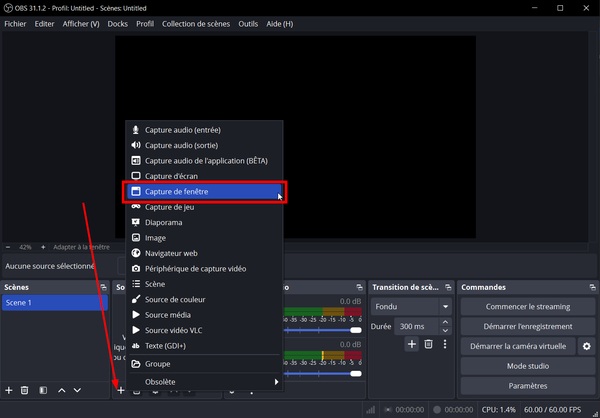
Task: Delete the selected scene with trash icon
Action: click(x=25, y=390)
